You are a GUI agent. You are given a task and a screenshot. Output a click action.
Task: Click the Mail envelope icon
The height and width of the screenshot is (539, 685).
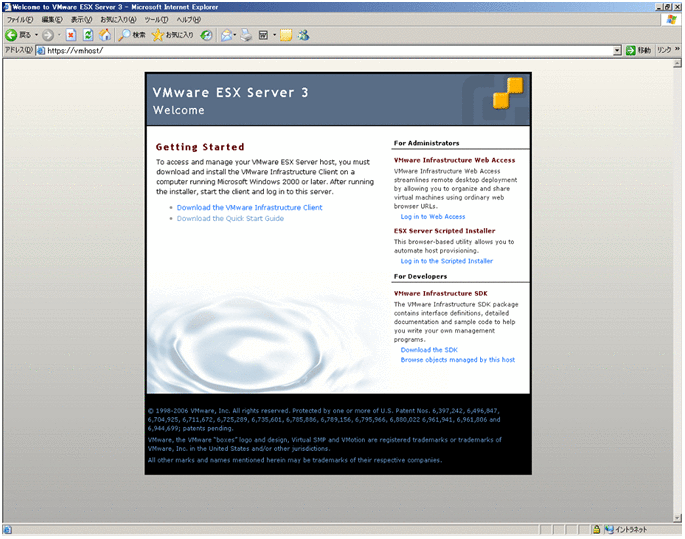coord(226,35)
